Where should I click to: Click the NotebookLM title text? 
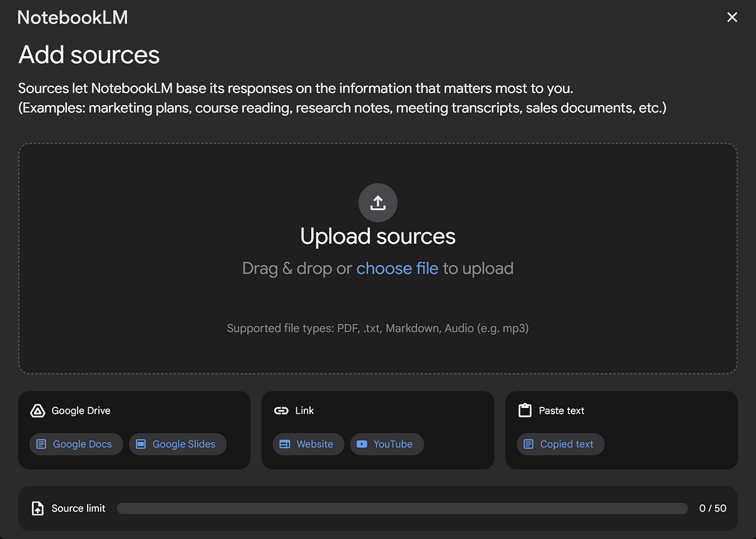72,18
